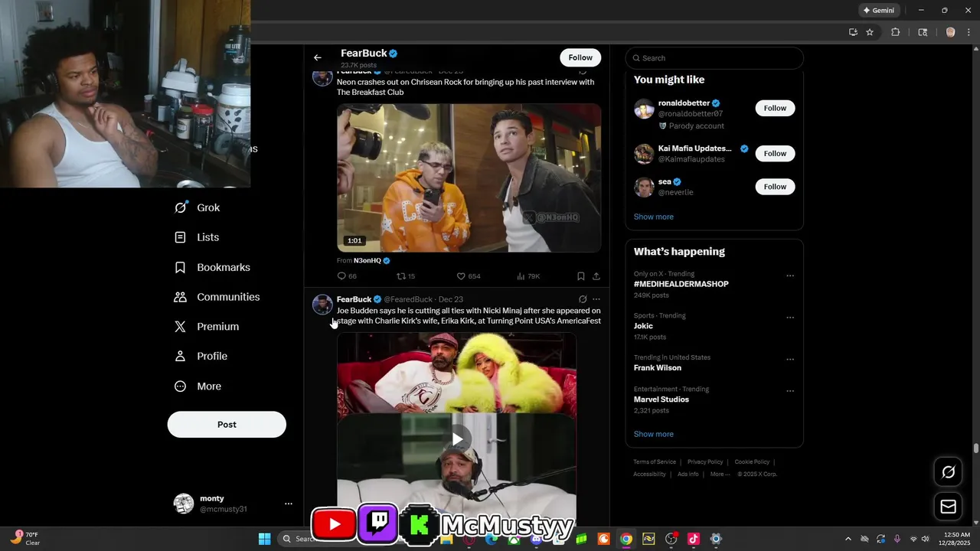Open Accessibility footer link
The height and width of the screenshot is (551, 980).
(649, 474)
